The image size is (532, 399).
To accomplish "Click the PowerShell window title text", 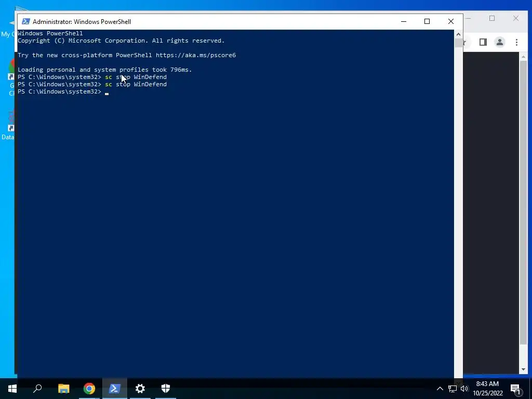I will click(x=82, y=21).
